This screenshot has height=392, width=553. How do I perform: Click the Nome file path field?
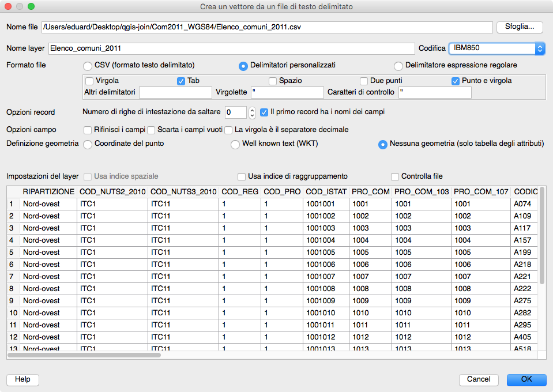coord(267,27)
